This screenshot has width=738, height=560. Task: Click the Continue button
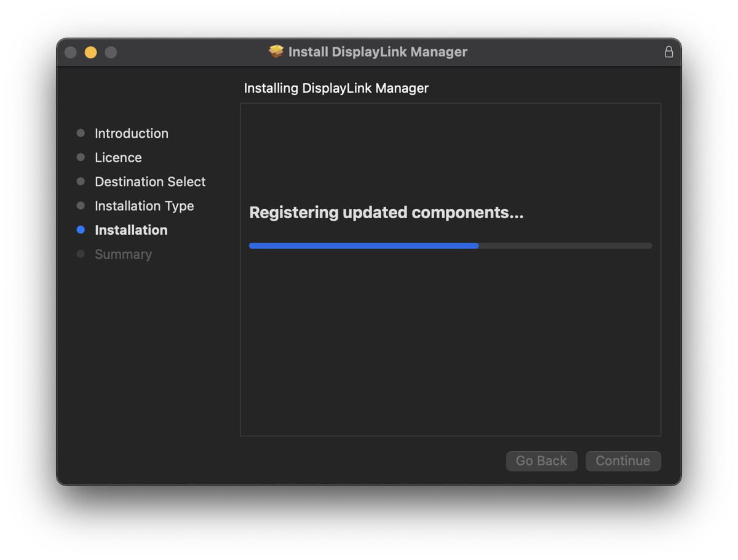pyautogui.click(x=623, y=461)
